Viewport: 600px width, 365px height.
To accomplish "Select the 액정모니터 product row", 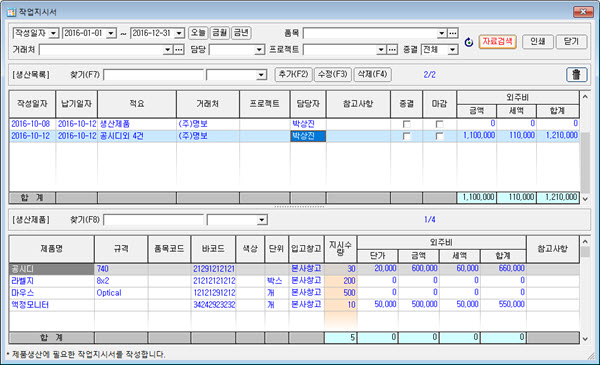I will 294,305.
